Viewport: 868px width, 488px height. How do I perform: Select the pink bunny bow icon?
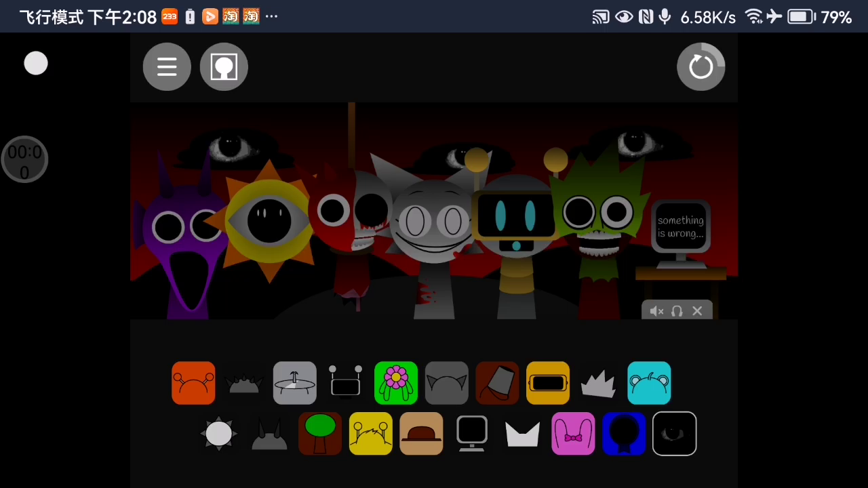pos(573,434)
